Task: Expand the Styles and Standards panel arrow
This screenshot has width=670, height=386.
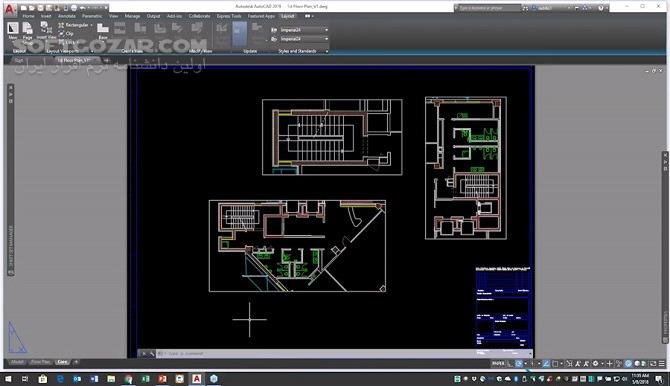Action: [327, 51]
